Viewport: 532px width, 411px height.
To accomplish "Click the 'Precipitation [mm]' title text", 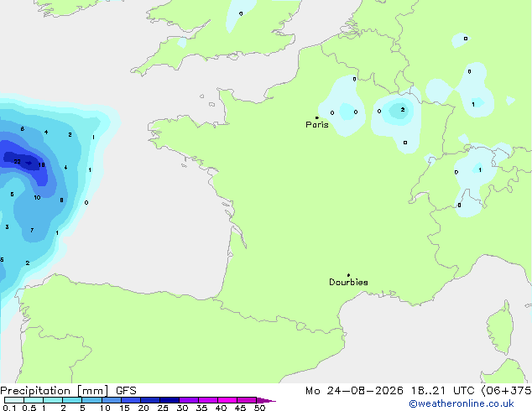I will pos(55,391).
